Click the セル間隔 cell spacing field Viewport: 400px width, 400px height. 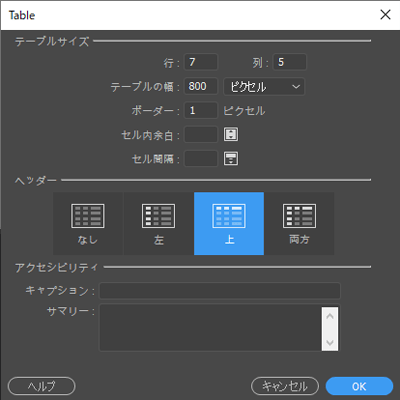[201, 159]
